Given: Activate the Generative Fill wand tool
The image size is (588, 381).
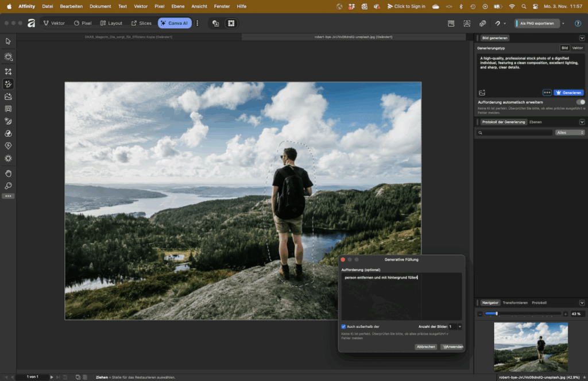Looking at the screenshot, I should point(8,84).
